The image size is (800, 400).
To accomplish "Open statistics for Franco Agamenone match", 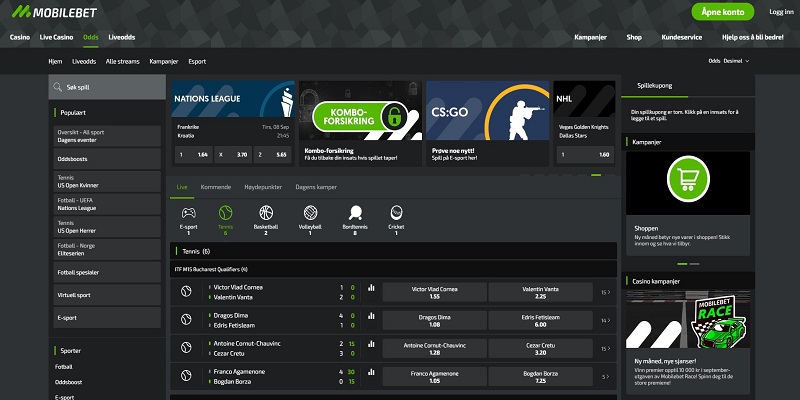I will click(x=371, y=372).
